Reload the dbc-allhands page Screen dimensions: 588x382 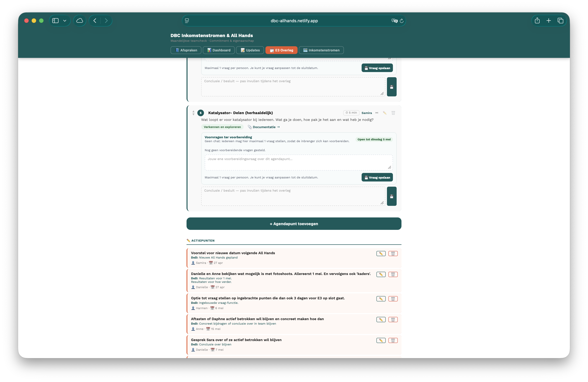(402, 21)
